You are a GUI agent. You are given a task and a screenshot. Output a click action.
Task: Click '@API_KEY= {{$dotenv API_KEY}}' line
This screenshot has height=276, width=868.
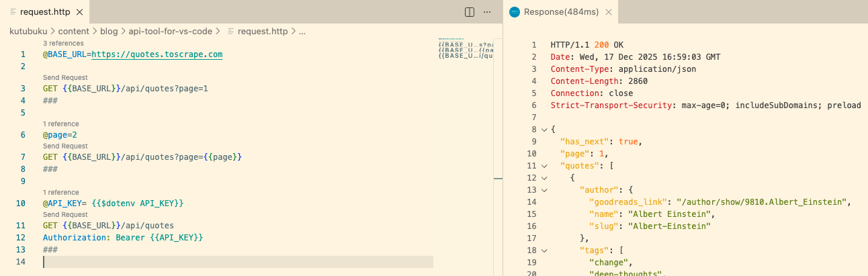(113, 203)
